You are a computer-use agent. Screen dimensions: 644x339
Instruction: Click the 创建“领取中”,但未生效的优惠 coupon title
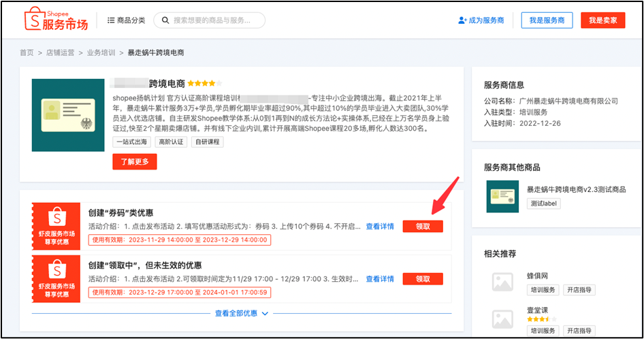pyautogui.click(x=145, y=265)
